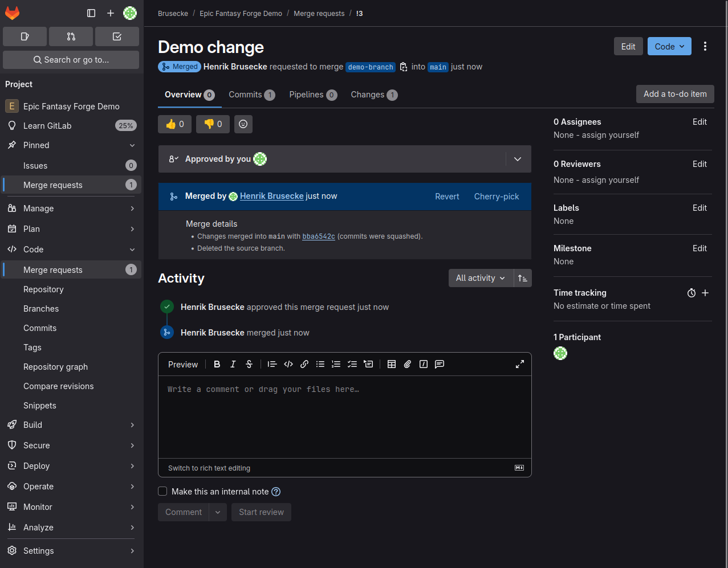Open the internal note help icon
This screenshot has height=568, width=728.
[276, 492]
